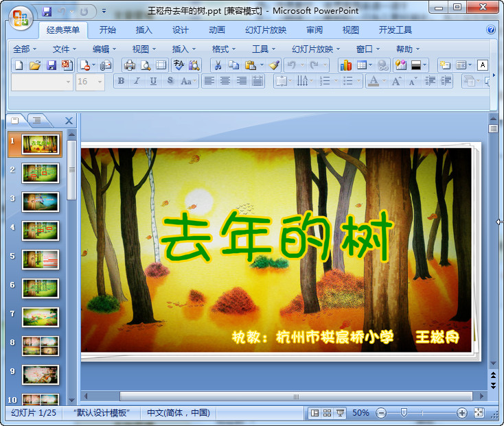Switch to the 开始 ribbon tab
This screenshot has height=426, width=504.
point(107,30)
